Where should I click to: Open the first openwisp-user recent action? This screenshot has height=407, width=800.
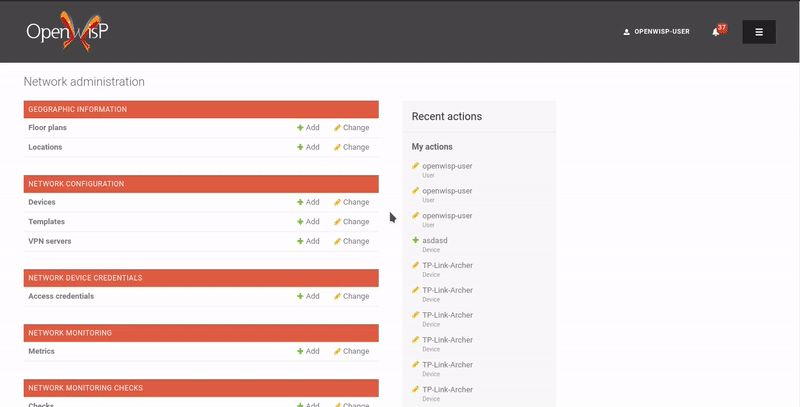pos(447,166)
